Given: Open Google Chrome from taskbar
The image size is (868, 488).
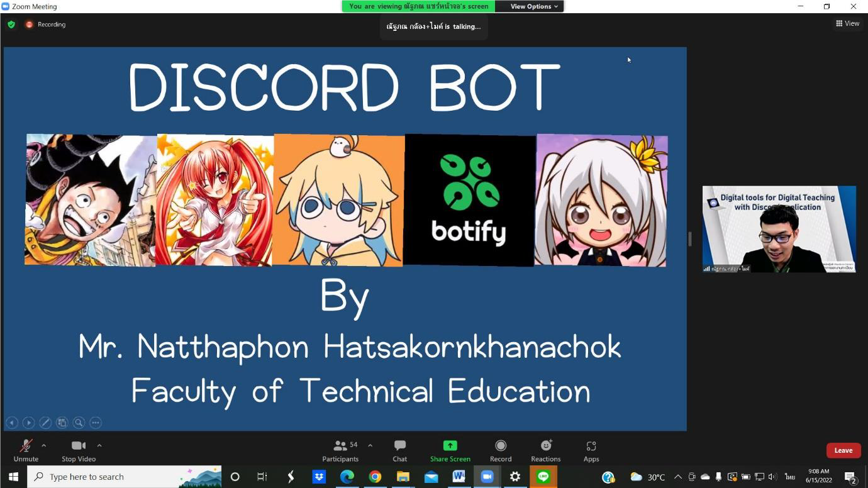Looking at the screenshot, I should 375,477.
